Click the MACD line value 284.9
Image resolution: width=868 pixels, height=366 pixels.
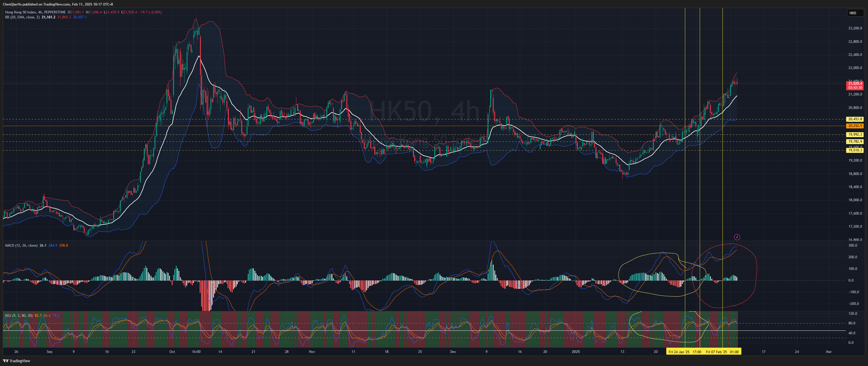tap(53, 245)
